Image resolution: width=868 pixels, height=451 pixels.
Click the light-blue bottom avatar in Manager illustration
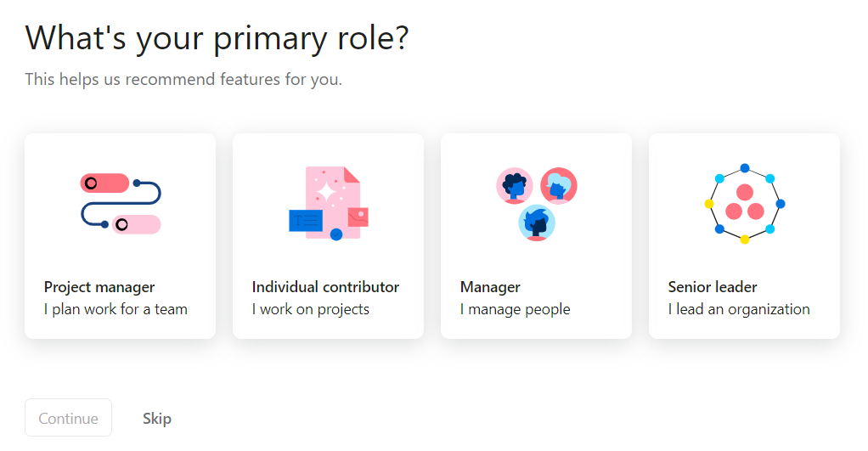click(537, 223)
